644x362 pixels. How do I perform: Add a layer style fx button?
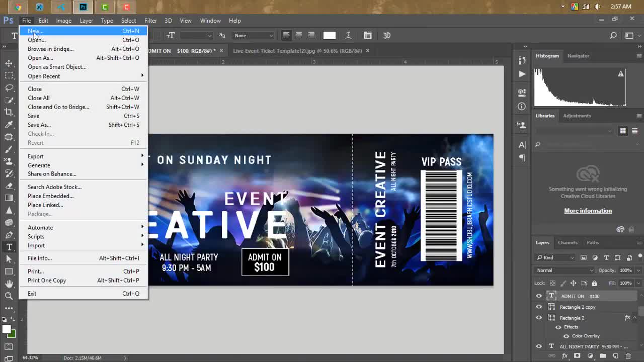coord(564,356)
